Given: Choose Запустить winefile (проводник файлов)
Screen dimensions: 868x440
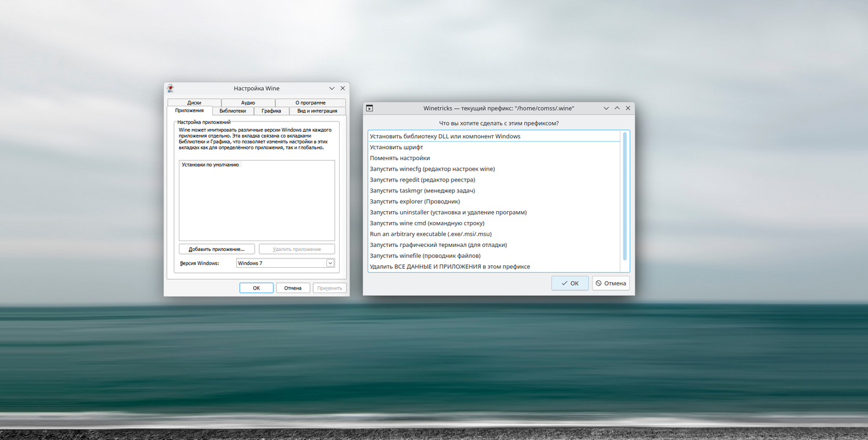Looking at the screenshot, I should 494,256.
